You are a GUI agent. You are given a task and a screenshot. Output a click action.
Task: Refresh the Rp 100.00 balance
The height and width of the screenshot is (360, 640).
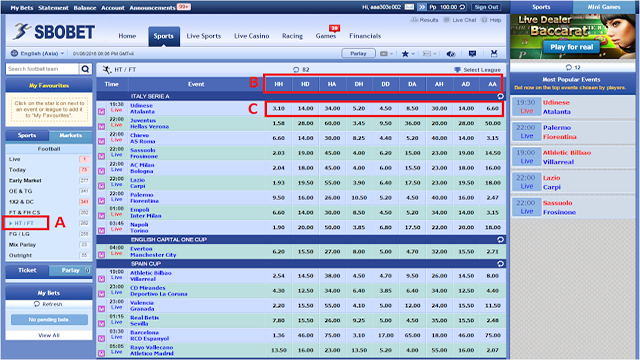click(462, 7)
